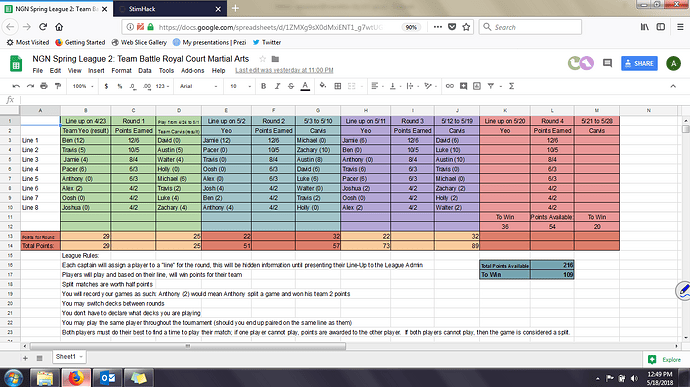Click the Last edit was yesterday link
The width and height of the screenshot is (690, 387).
(284, 70)
